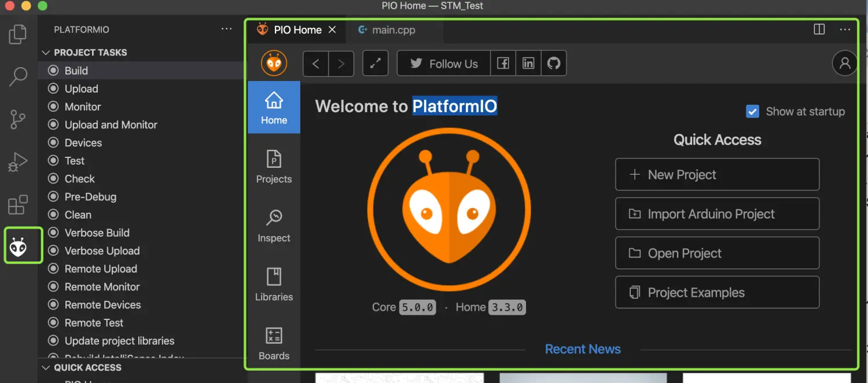Click the Open Project button
The image size is (868, 383).
click(x=717, y=253)
